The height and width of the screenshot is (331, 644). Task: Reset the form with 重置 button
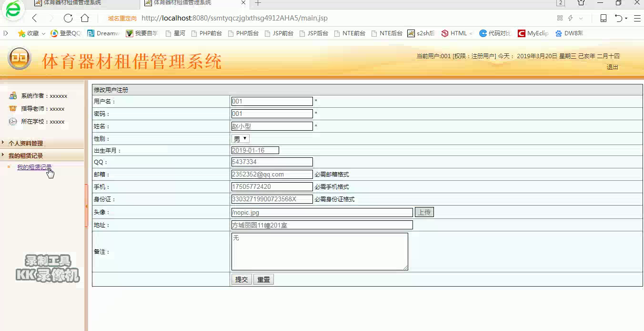pos(263,279)
